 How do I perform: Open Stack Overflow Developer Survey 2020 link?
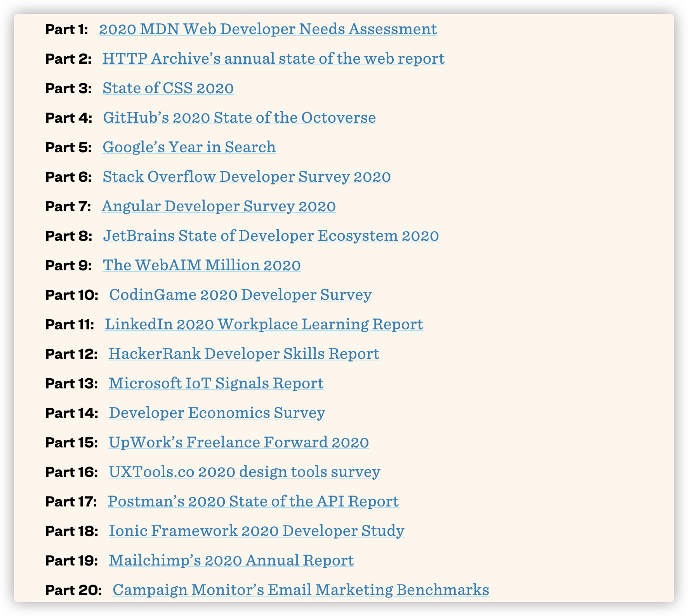247,177
